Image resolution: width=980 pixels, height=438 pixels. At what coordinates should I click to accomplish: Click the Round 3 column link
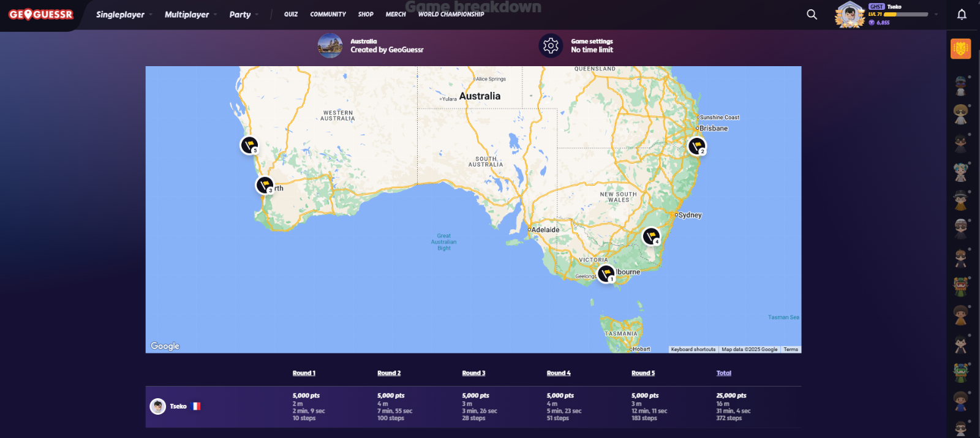[x=473, y=373]
